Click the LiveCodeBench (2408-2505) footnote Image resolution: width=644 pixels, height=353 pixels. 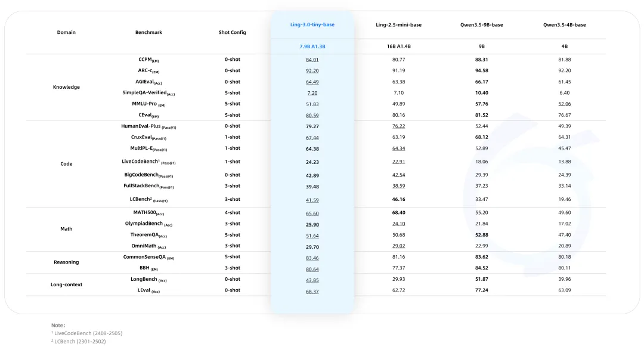(x=86, y=333)
